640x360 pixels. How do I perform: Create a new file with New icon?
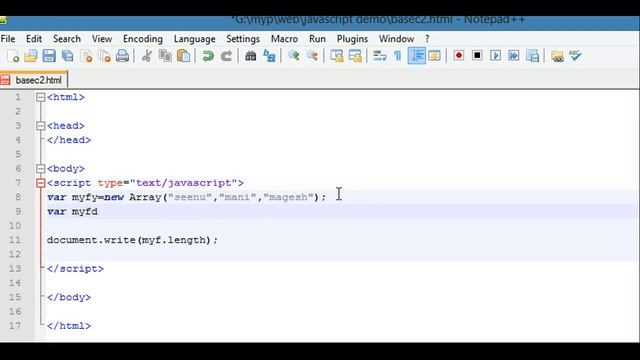13,56
